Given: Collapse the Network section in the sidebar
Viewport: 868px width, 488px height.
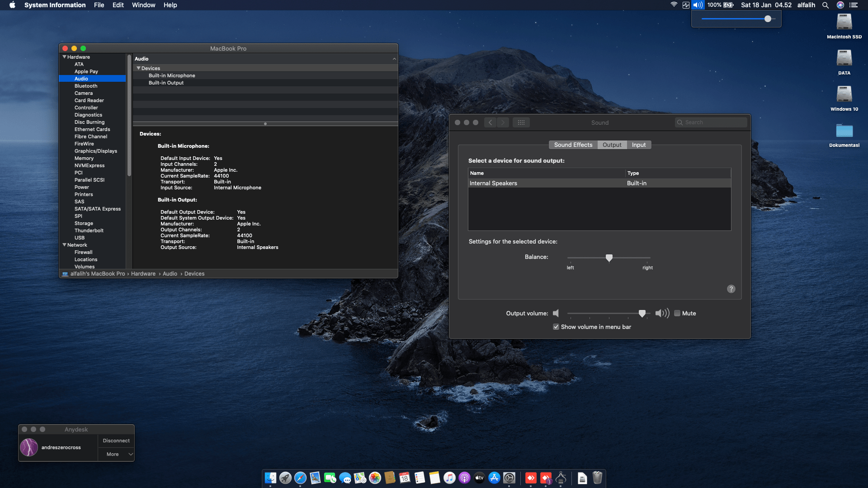Looking at the screenshot, I should [x=64, y=245].
